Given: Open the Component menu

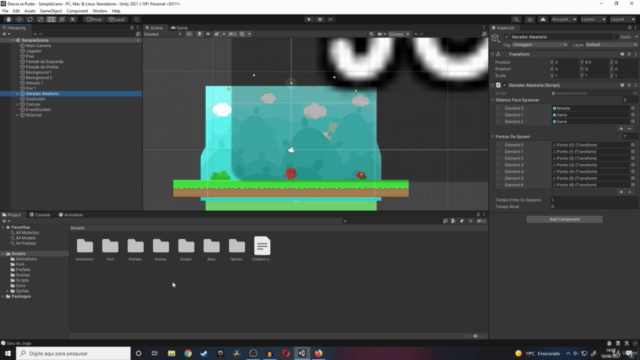Looking at the screenshot, I should pos(77,11).
